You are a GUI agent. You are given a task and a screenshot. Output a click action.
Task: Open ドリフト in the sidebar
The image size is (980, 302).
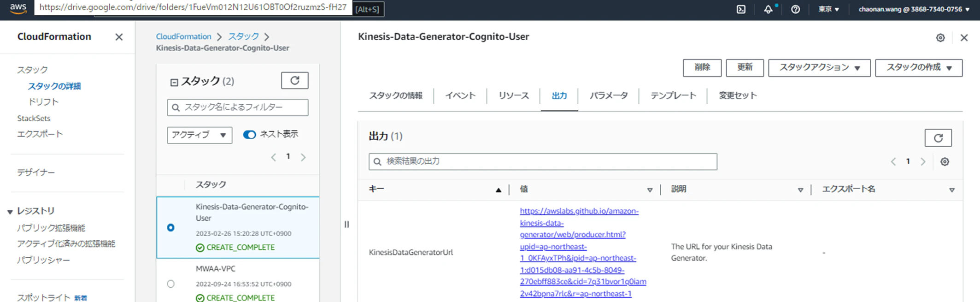43,101
